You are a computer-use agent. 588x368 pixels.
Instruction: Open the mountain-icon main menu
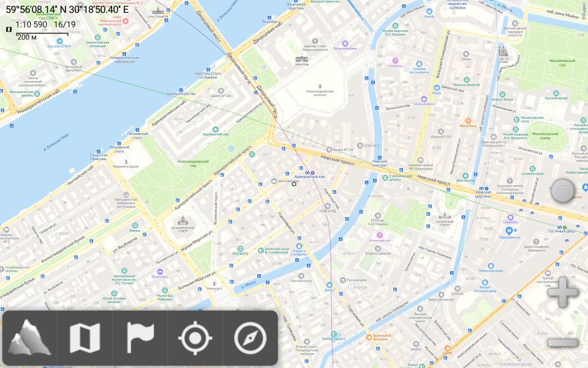29,338
